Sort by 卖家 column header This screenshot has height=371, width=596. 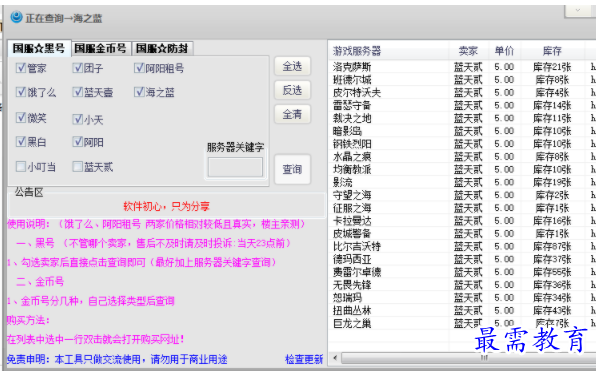(468, 51)
